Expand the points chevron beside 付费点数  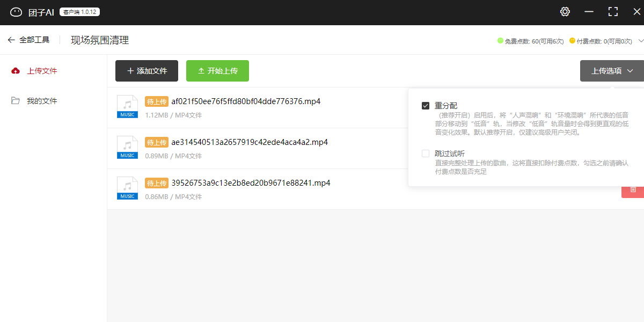point(641,40)
